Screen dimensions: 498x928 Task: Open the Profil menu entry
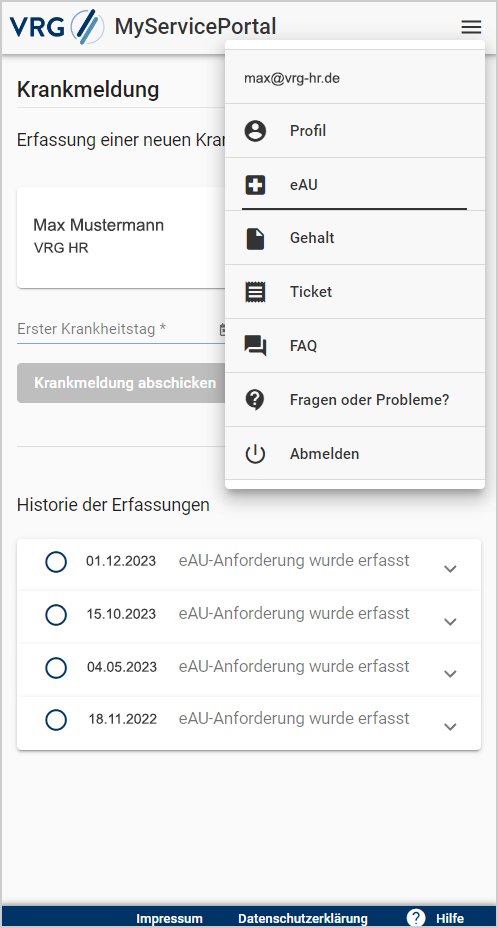[x=355, y=131]
